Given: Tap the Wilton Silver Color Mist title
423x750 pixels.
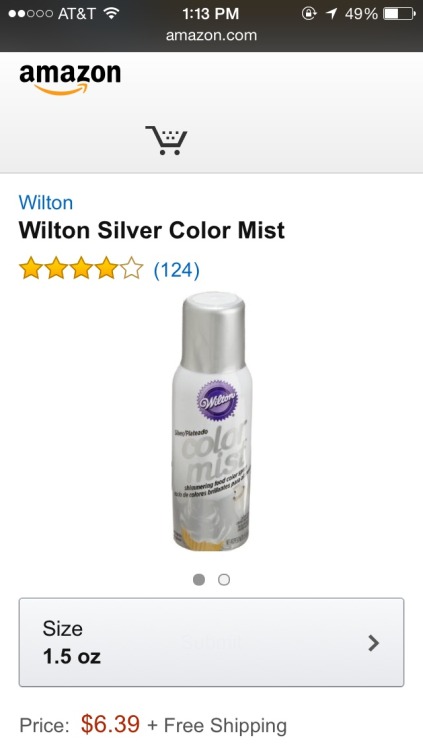Looking at the screenshot, I should [152, 231].
